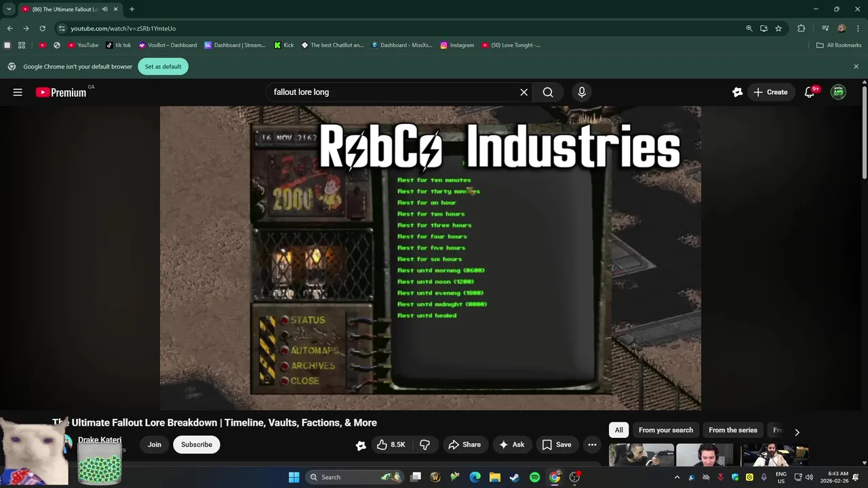Viewport: 868px width, 488px height.
Task: Open Chrome tab search dropdown arrow
Action: (x=9, y=9)
